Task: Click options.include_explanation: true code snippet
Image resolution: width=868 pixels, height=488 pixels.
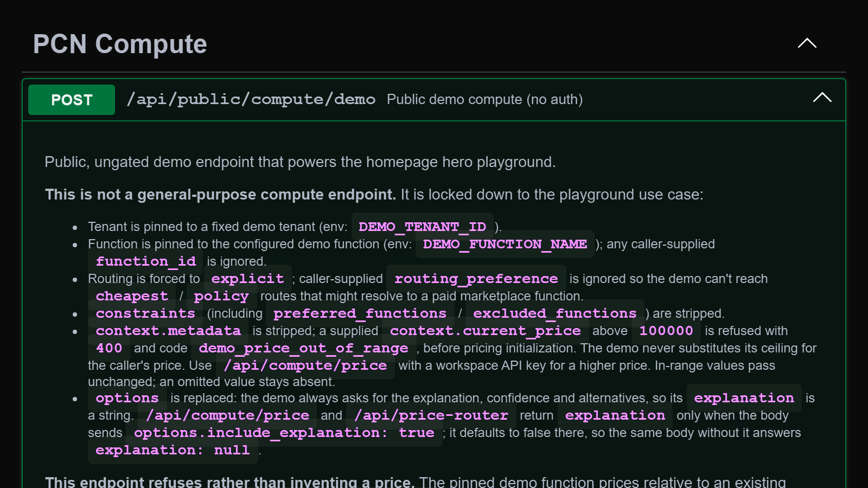Action: click(284, 433)
